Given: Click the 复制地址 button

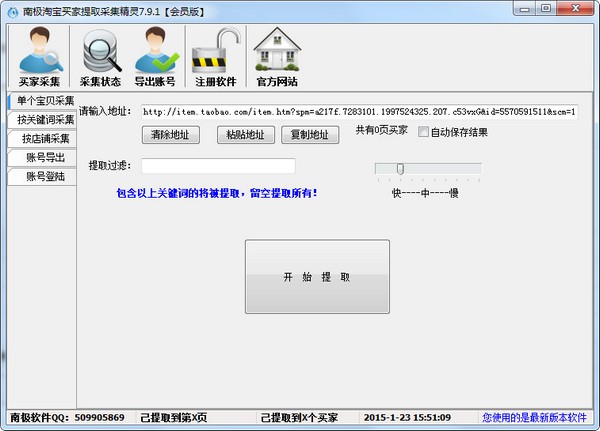Looking at the screenshot, I should pos(310,134).
